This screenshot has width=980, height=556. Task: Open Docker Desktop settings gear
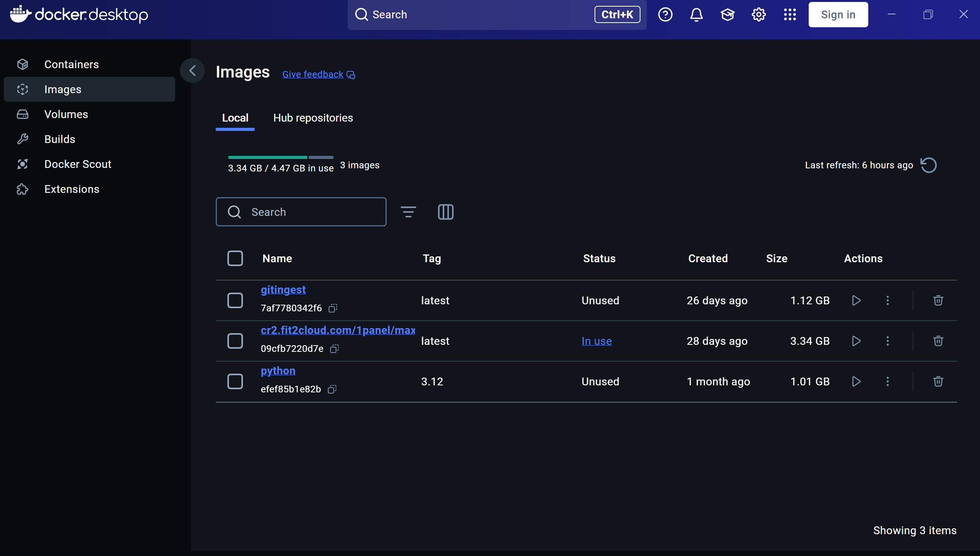point(758,15)
